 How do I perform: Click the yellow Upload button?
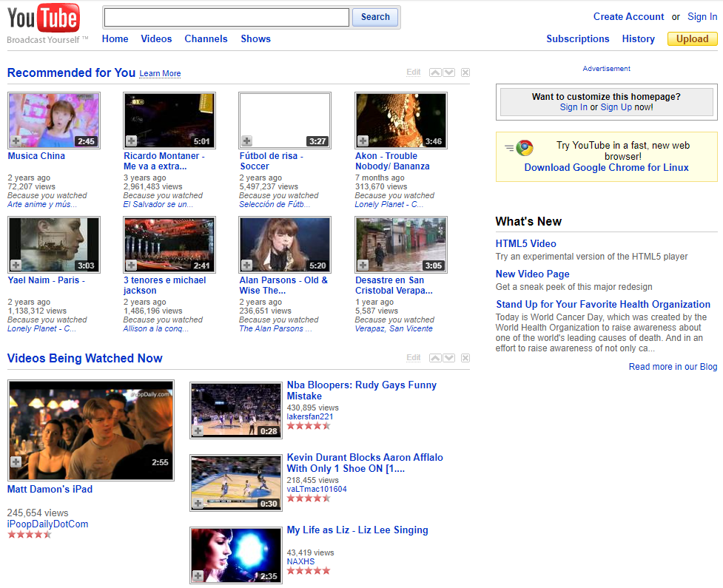pyautogui.click(x=692, y=38)
